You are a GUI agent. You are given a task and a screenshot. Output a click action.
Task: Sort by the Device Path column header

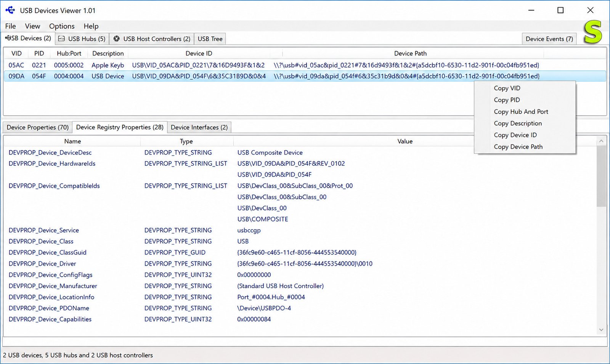tap(410, 53)
